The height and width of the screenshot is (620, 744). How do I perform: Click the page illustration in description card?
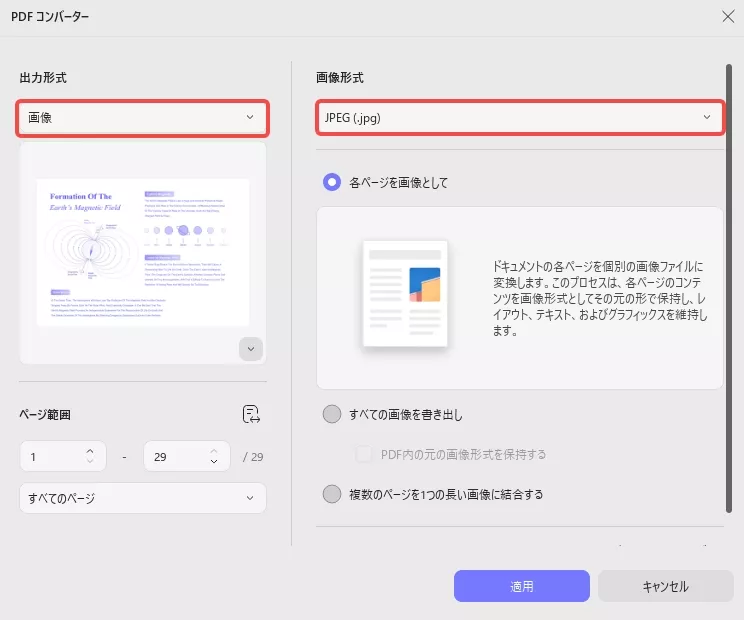tap(405, 294)
